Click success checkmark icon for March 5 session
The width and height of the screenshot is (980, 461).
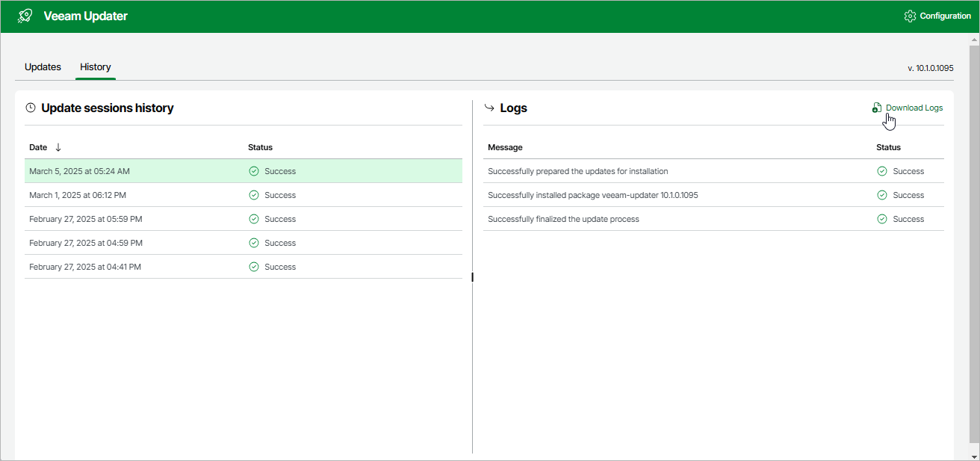253,171
